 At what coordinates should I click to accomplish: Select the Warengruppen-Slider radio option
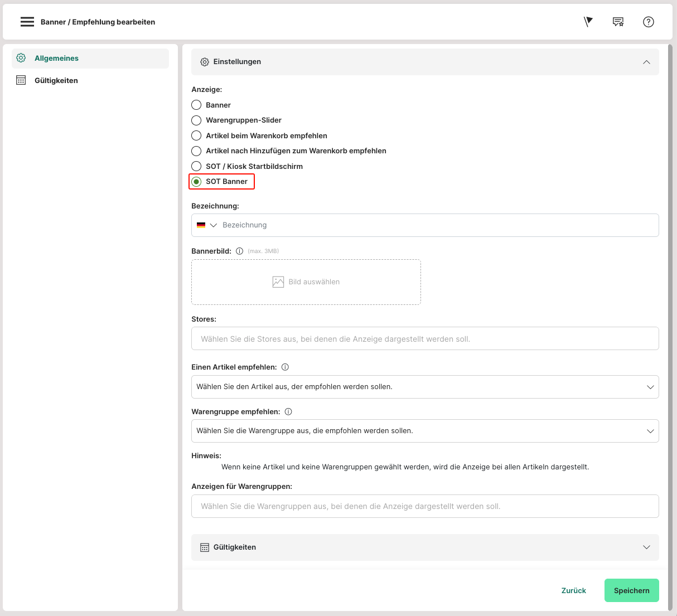[x=196, y=120]
